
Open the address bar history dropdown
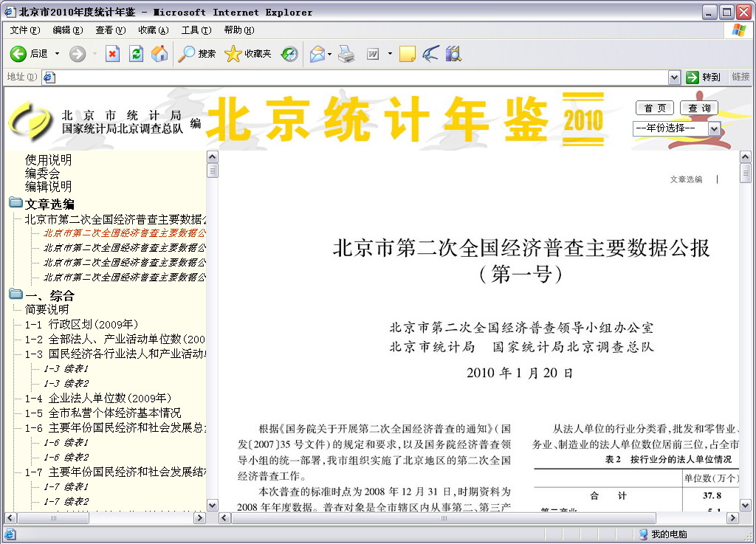[x=674, y=77]
